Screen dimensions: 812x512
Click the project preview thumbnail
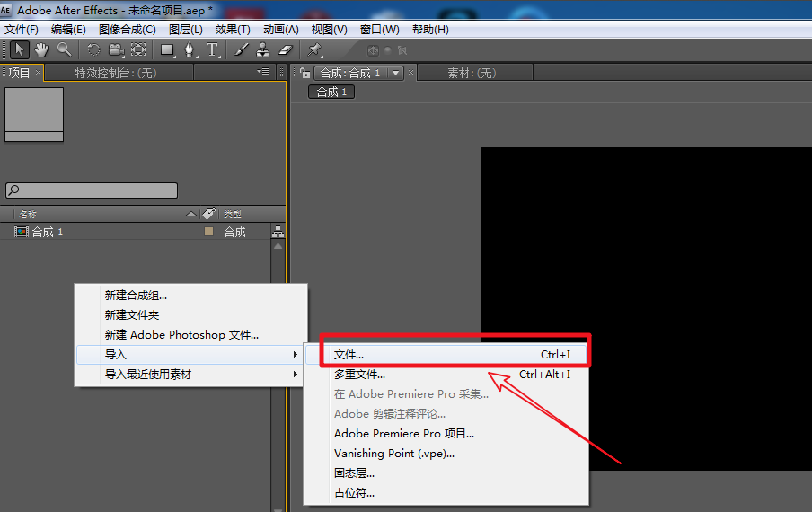pos(34,114)
